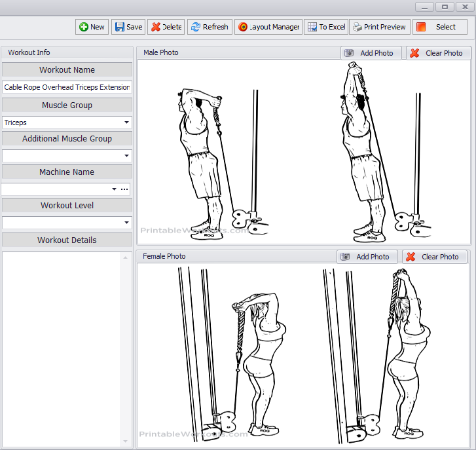The image size is (476, 450).
Task: Expand the Muscle Group dropdown showing Triceps
Action: [x=126, y=122]
